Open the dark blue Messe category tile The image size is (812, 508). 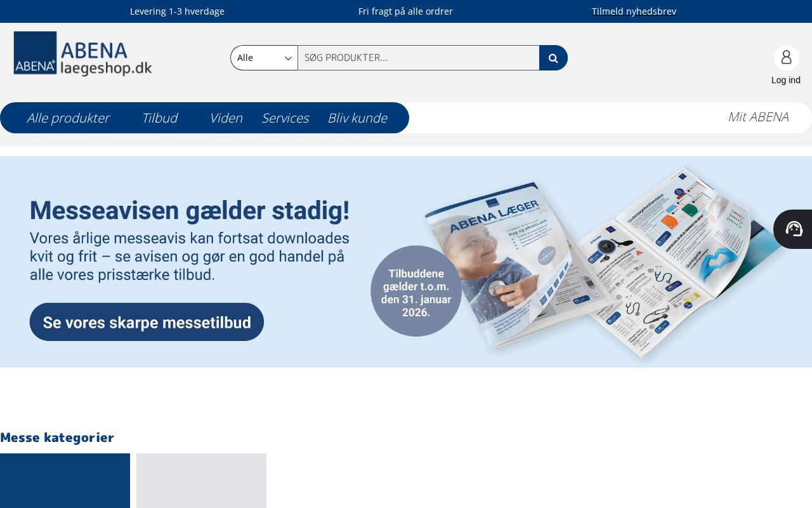point(65,481)
